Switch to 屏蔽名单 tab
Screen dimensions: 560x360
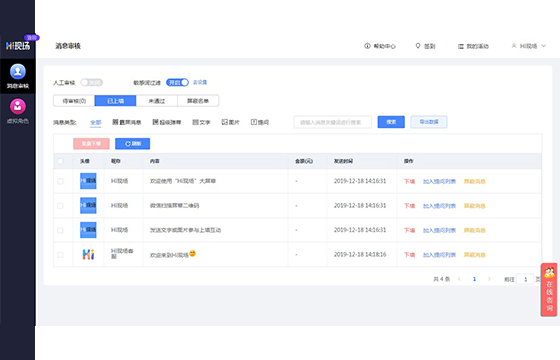pyautogui.click(x=198, y=101)
